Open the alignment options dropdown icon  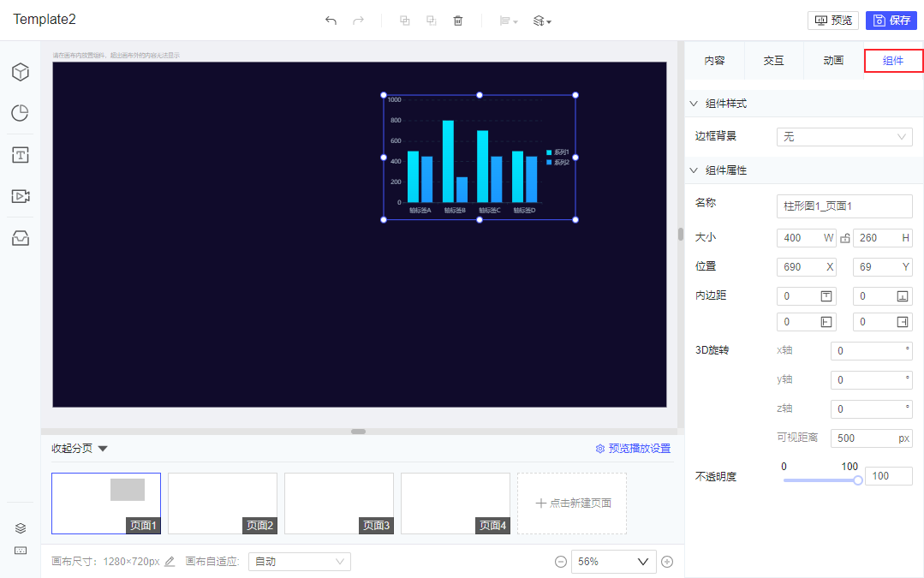pos(509,21)
